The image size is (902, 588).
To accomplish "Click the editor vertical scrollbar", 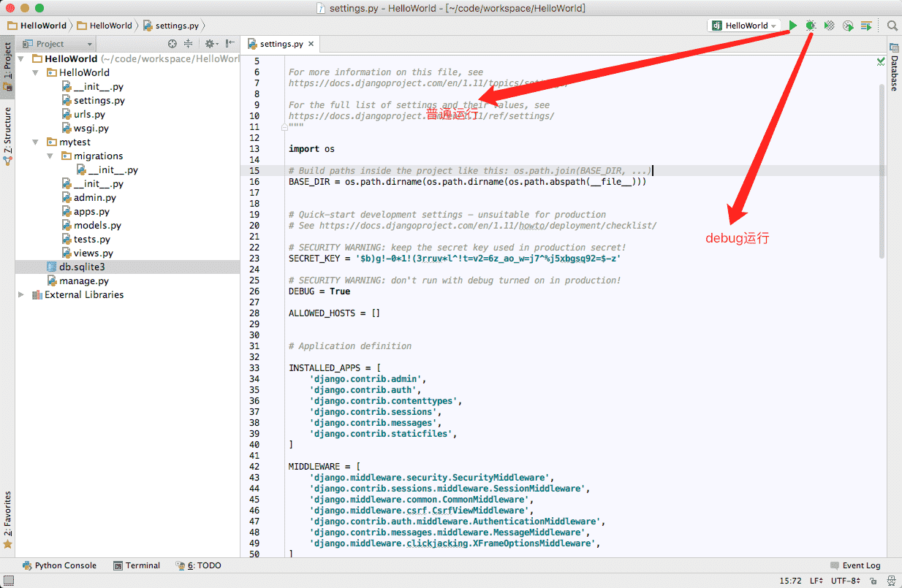I will (882, 172).
